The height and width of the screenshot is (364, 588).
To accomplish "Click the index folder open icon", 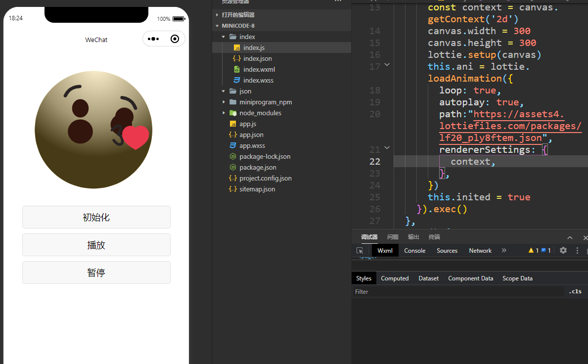I will tap(233, 37).
